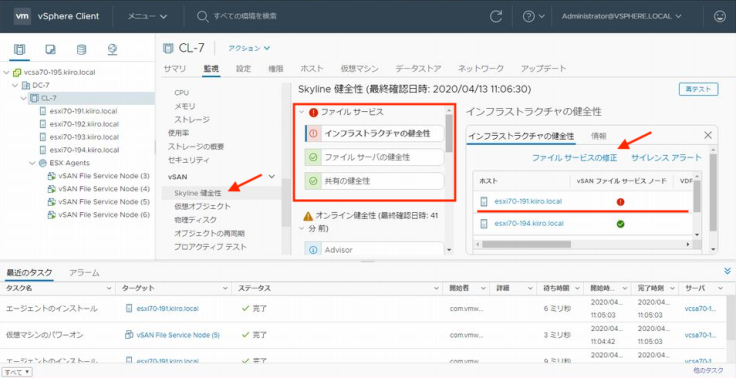Viewport: 736px width, 378px height.
Task: Open the Hosts and Clusters inventory view
Action: [x=19, y=49]
